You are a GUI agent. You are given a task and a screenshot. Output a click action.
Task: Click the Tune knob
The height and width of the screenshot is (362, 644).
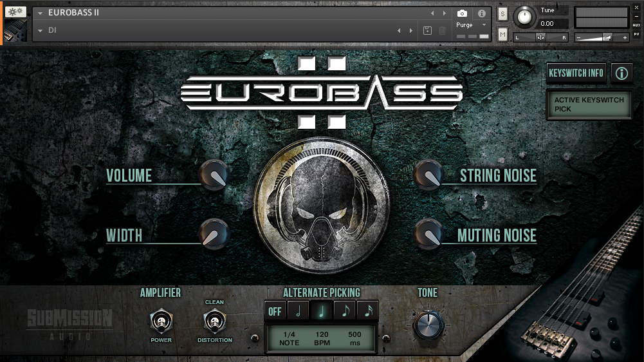point(524,17)
